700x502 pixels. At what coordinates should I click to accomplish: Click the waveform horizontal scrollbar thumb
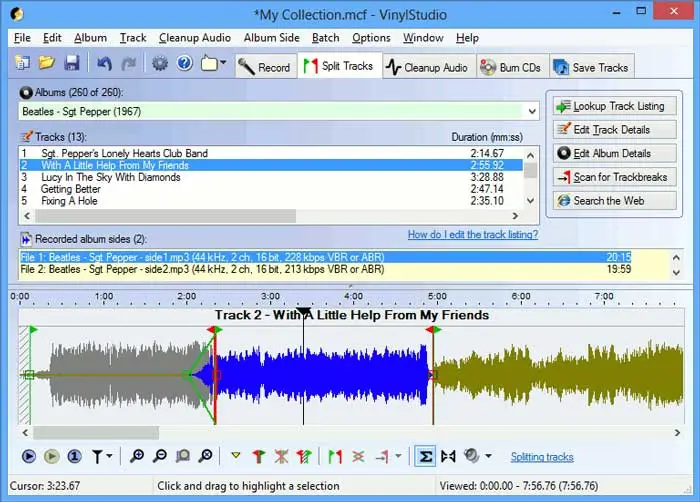click(96, 432)
